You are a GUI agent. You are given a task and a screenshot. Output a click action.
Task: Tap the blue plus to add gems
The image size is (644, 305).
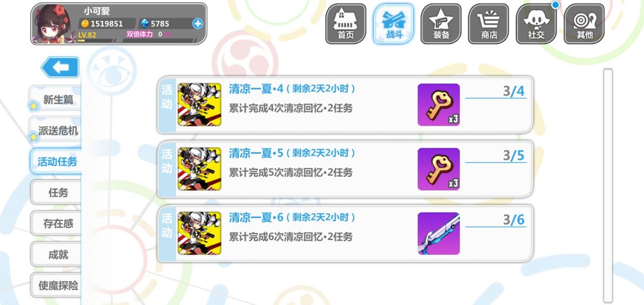coord(197,23)
